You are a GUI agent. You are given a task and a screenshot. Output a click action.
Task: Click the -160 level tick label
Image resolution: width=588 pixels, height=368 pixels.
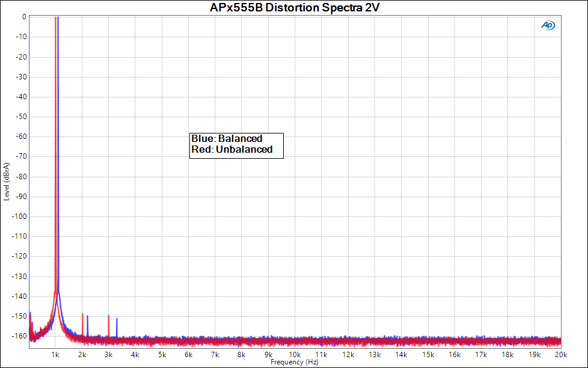(x=19, y=336)
